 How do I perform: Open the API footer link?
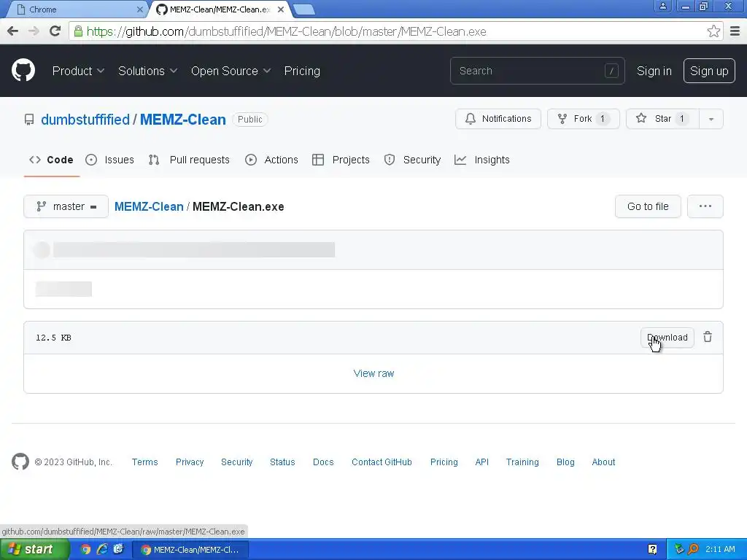coord(482,462)
